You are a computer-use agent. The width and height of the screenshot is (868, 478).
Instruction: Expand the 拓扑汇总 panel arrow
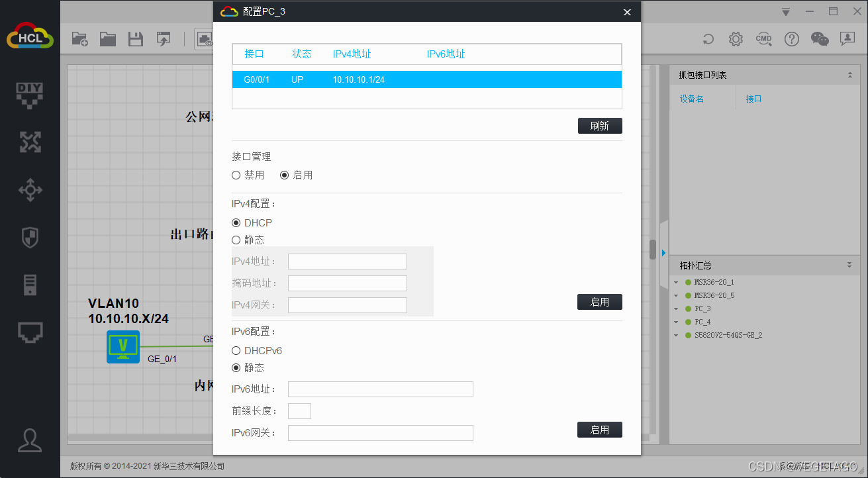[849, 265]
